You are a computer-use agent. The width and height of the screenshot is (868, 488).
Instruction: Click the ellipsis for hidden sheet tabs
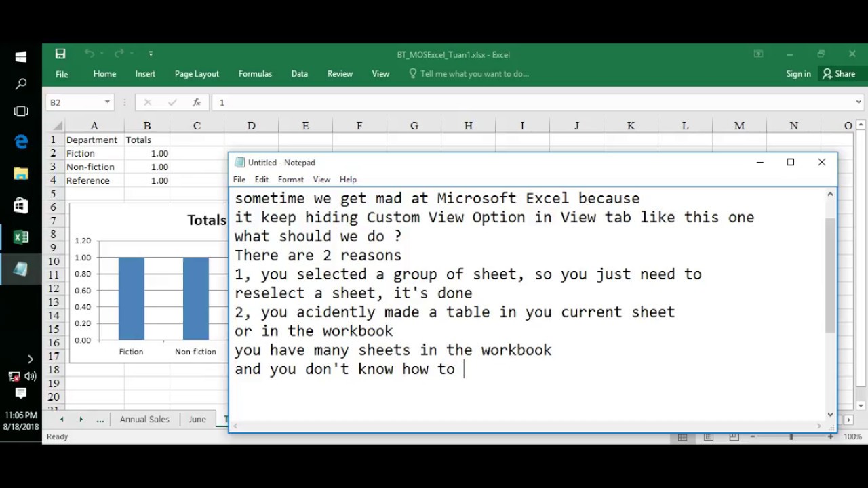click(100, 420)
